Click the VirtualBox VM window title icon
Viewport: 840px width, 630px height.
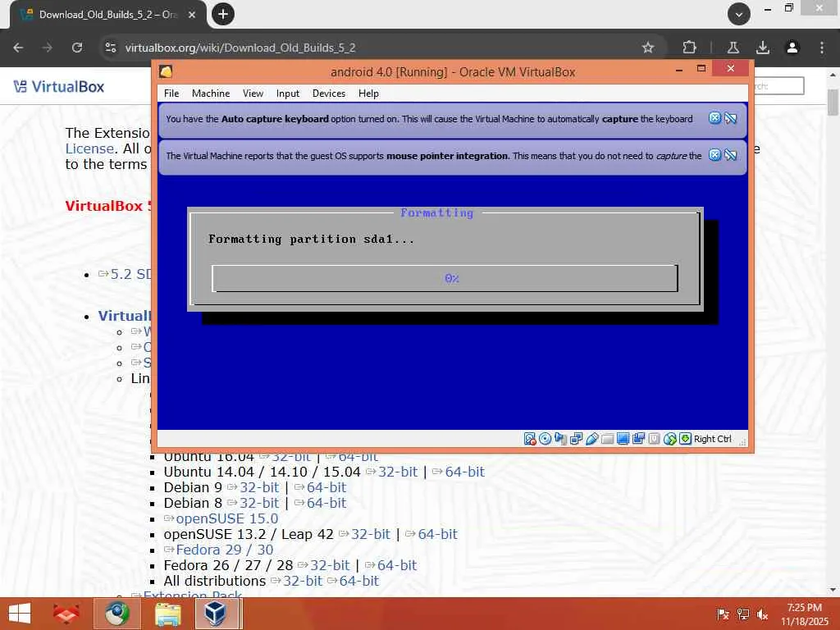[x=166, y=72]
